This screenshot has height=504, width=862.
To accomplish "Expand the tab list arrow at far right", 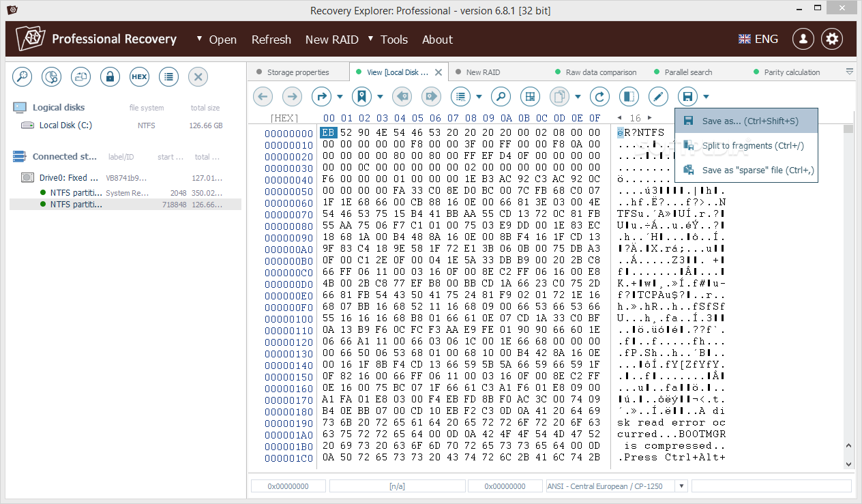I will coord(850,71).
